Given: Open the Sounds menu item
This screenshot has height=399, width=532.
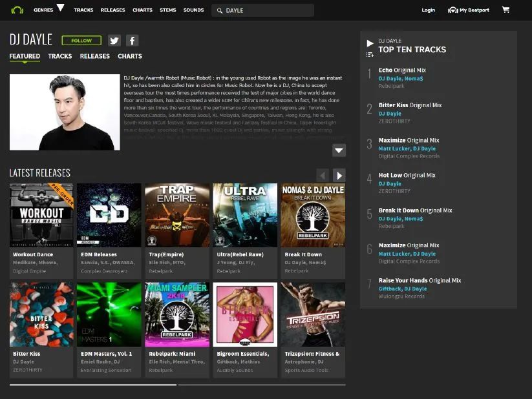Looking at the screenshot, I should click(x=193, y=10).
